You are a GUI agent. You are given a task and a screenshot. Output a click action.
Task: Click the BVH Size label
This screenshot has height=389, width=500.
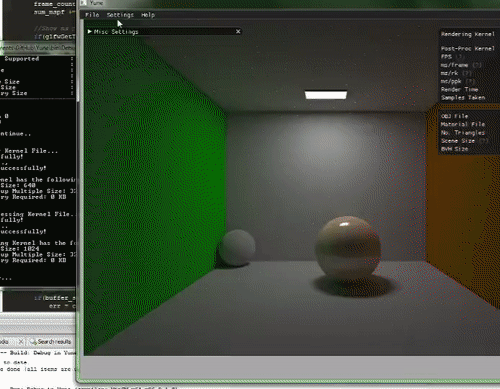click(454, 149)
